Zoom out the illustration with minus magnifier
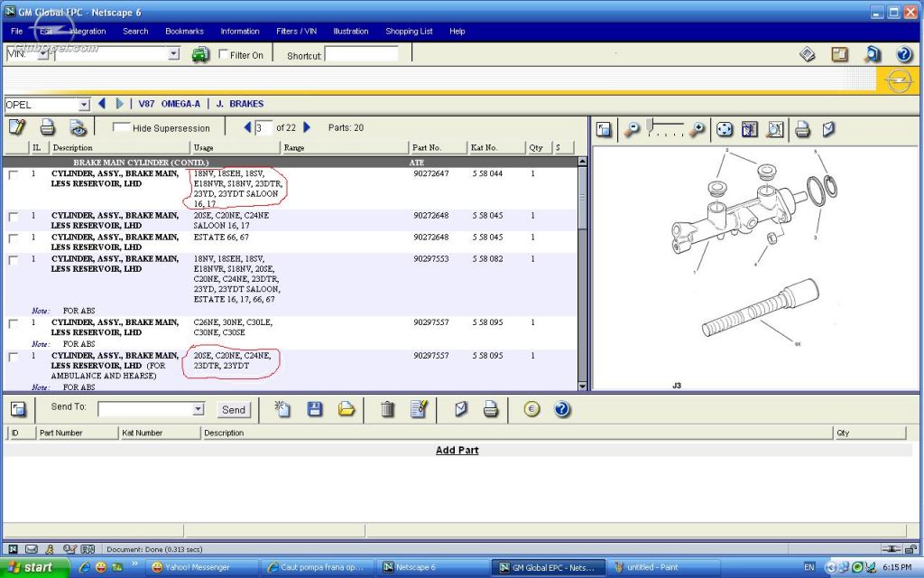The width and height of the screenshot is (924, 578). (x=631, y=129)
